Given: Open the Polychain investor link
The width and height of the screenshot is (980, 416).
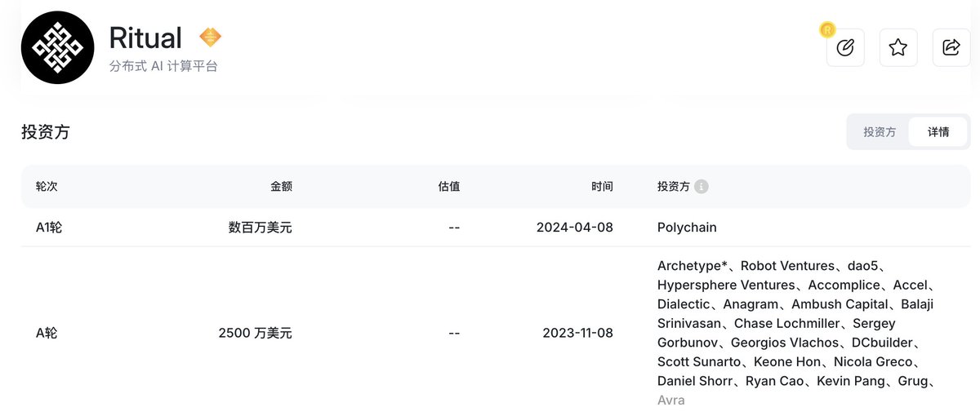Looking at the screenshot, I should click(x=687, y=228).
